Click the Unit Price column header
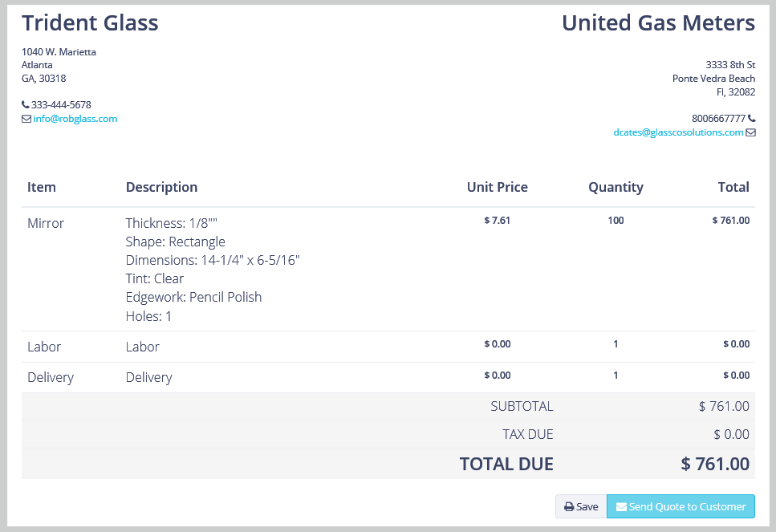Screen dimensions: 776x532 click(497, 187)
